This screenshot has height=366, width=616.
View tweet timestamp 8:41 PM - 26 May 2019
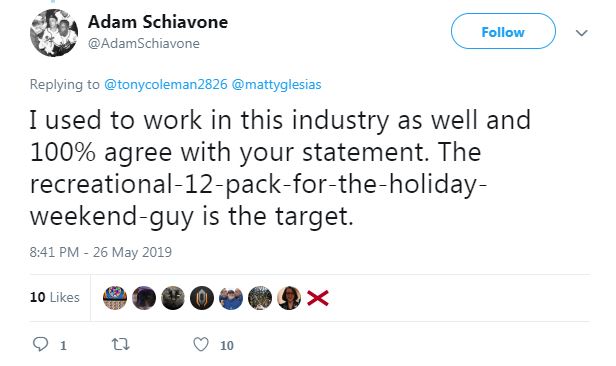101,252
